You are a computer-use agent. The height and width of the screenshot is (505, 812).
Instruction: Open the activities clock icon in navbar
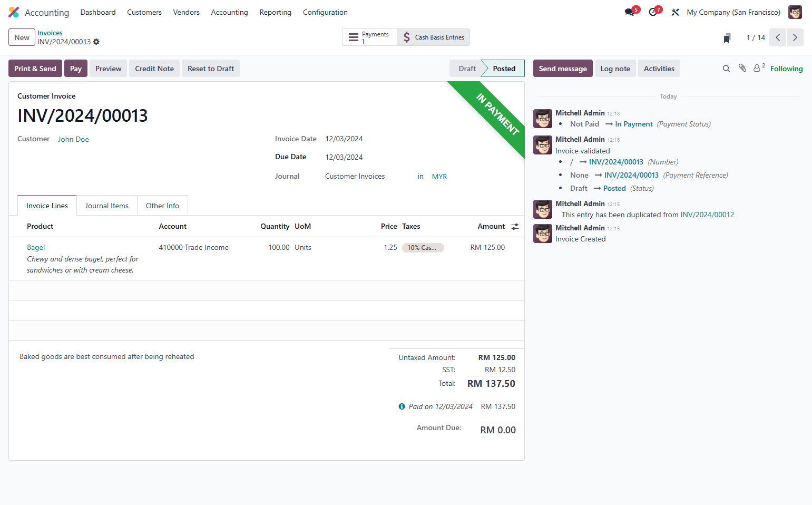(x=653, y=12)
